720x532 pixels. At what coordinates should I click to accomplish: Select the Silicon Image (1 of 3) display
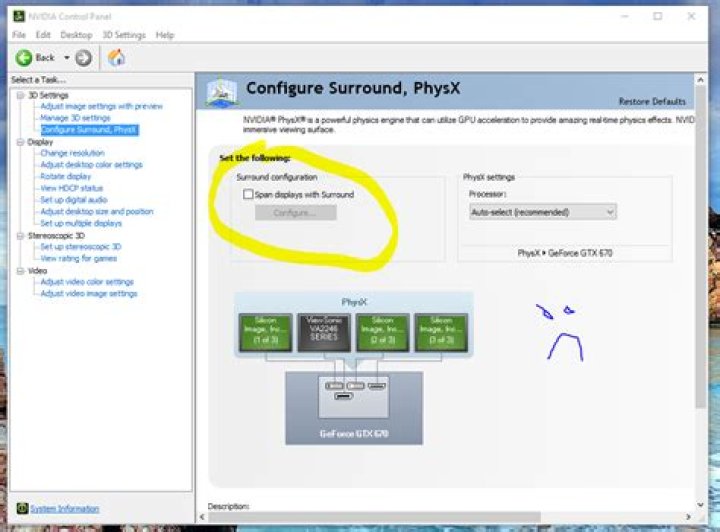[265, 333]
